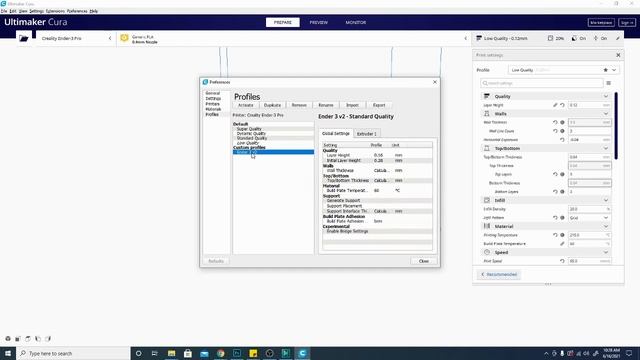This screenshot has height=360, width=640.
Task: Collapse the material and nozzle panel arrow
Action: [465, 38]
